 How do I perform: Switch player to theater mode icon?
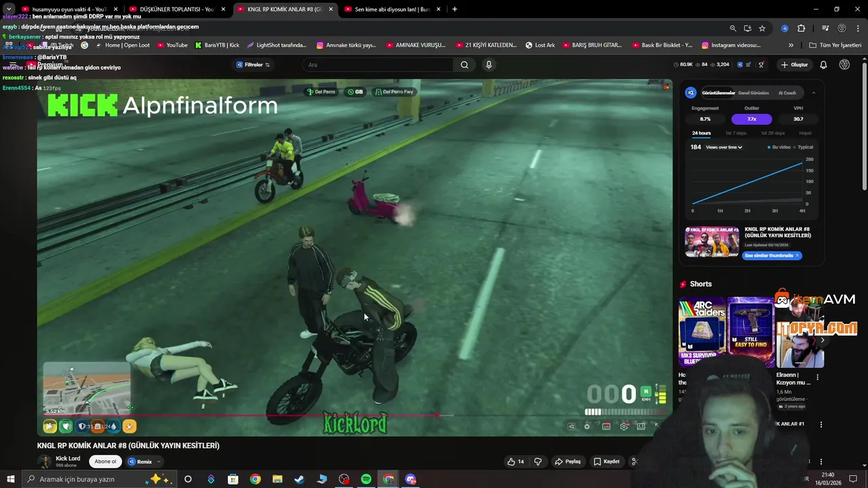[x=641, y=426]
